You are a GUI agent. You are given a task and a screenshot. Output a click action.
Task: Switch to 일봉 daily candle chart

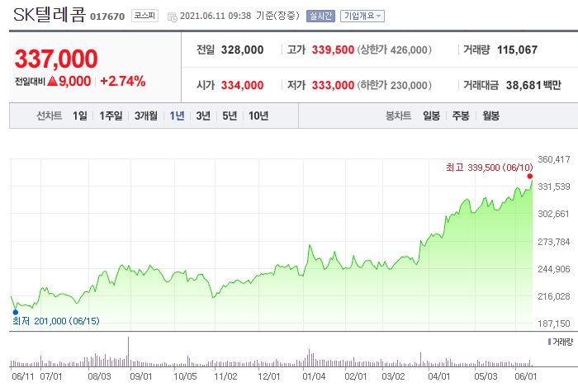click(431, 116)
